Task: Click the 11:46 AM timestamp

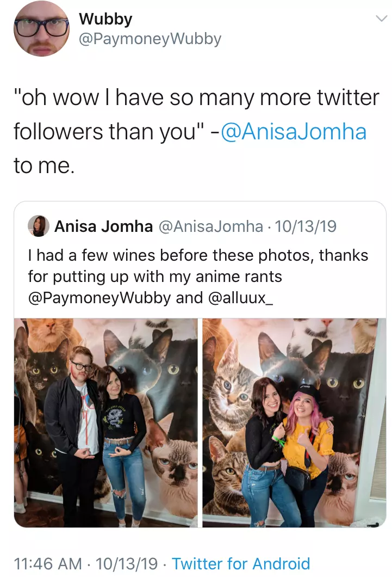Action: pos(47,564)
